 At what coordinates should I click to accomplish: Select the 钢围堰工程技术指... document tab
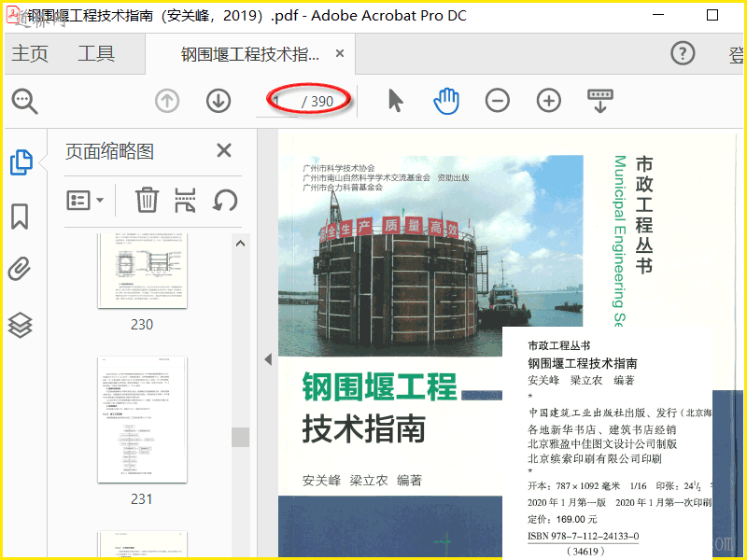tap(250, 54)
